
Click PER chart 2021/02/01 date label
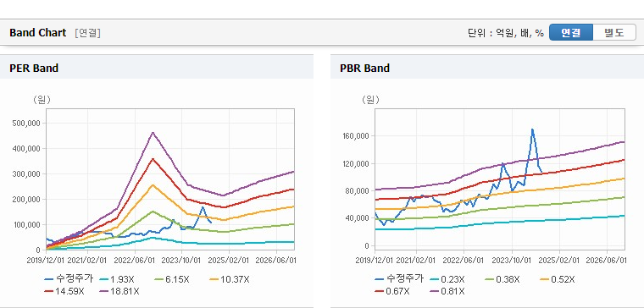click(86, 261)
